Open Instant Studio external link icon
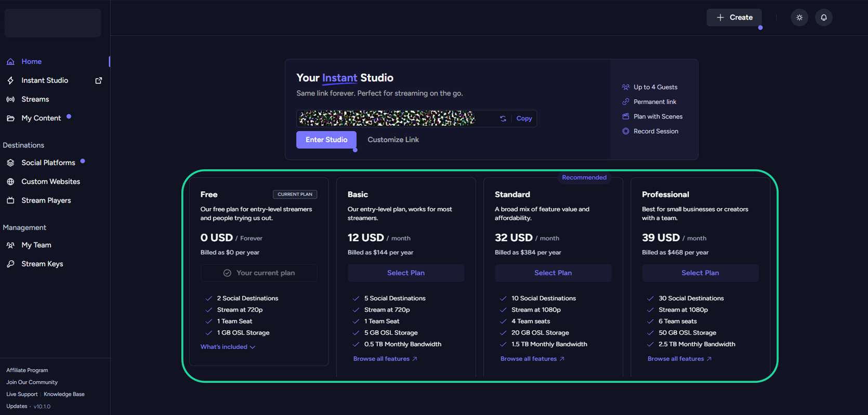868x415 pixels. (x=98, y=81)
